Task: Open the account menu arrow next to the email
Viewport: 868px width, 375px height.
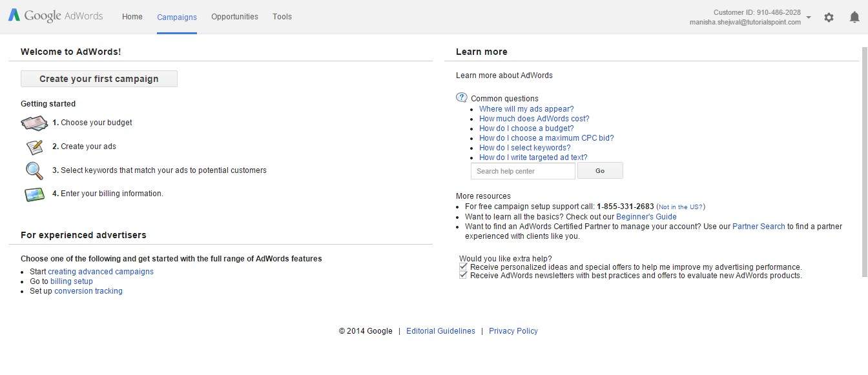Action: click(809, 17)
